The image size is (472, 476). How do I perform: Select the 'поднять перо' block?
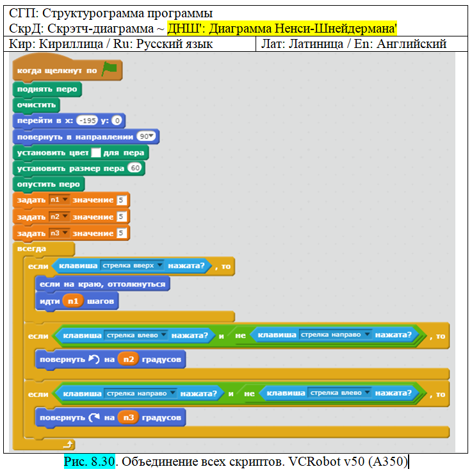point(47,90)
